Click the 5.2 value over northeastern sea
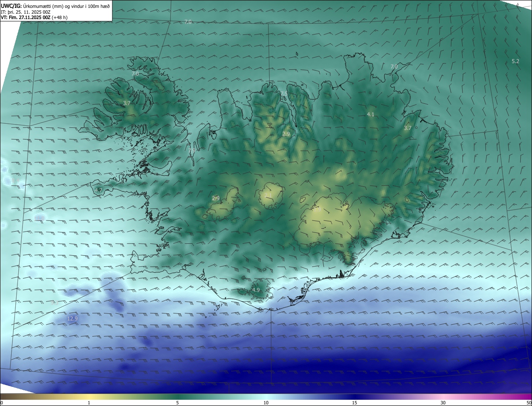Viewport: 532px width, 406px height. (515, 61)
